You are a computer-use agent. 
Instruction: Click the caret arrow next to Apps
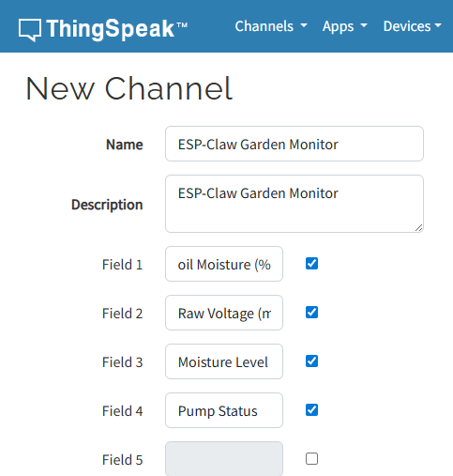[x=364, y=25]
